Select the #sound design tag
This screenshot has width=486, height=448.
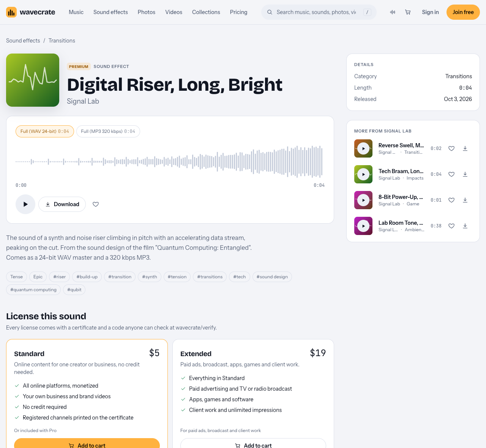[272, 277]
